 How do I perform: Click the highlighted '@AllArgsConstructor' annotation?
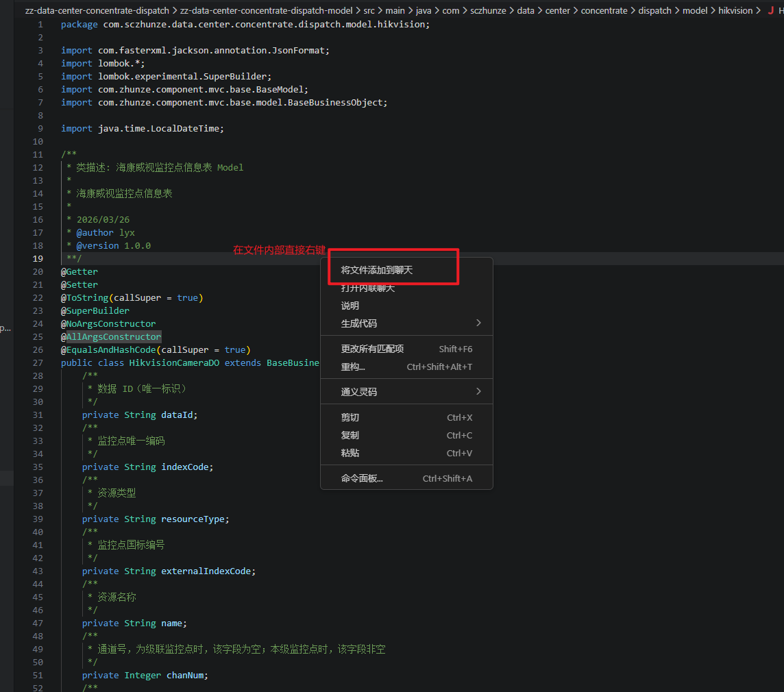(x=111, y=337)
